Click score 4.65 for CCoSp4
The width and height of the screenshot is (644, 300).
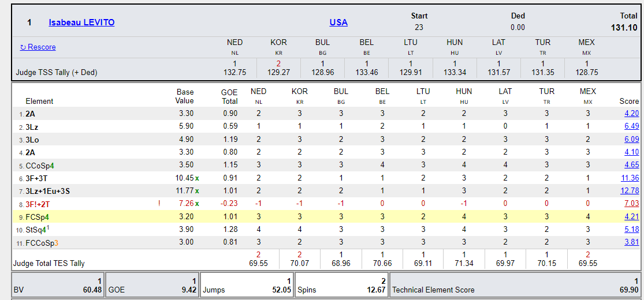(x=630, y=166)
